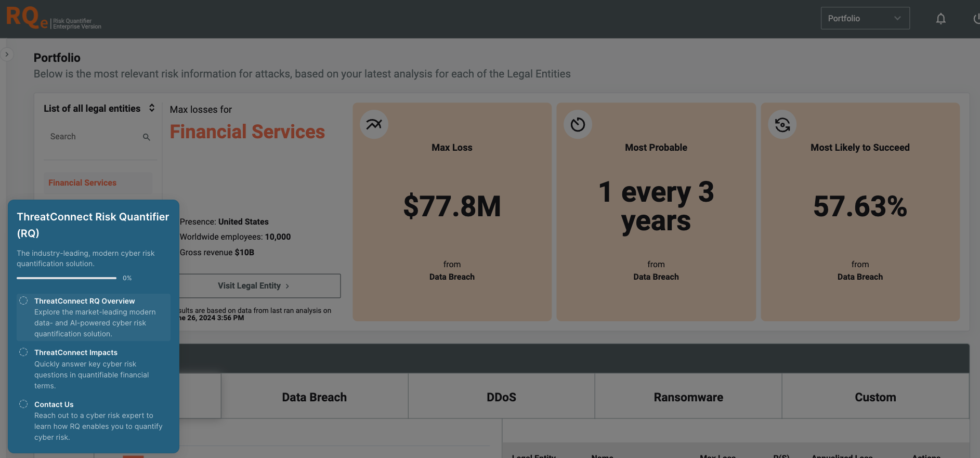Click the Portfolio page title

pos(57,58)
